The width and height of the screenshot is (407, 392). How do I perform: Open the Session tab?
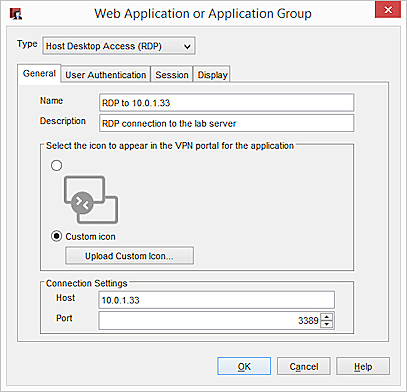pyautogui.click(x=172, y=75)
